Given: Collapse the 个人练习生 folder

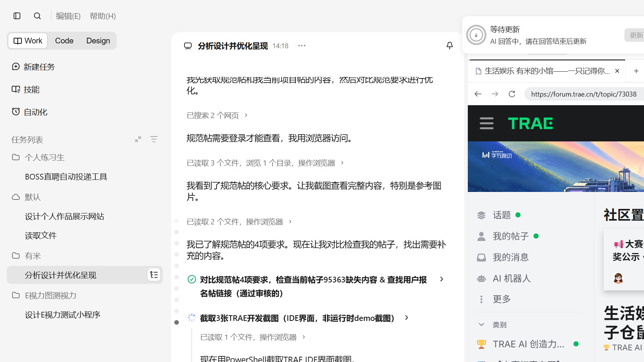Looking at the screenshot, I should click(x=38, y=157).
